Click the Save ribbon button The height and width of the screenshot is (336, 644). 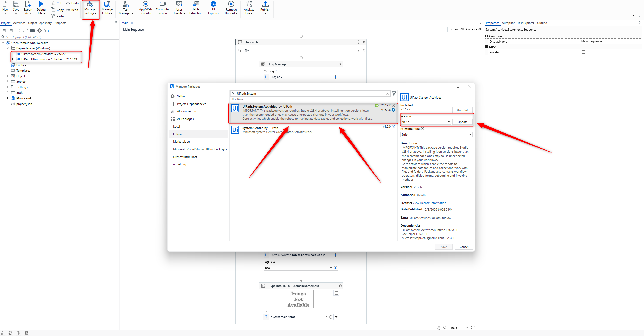(x=16, y=8)
